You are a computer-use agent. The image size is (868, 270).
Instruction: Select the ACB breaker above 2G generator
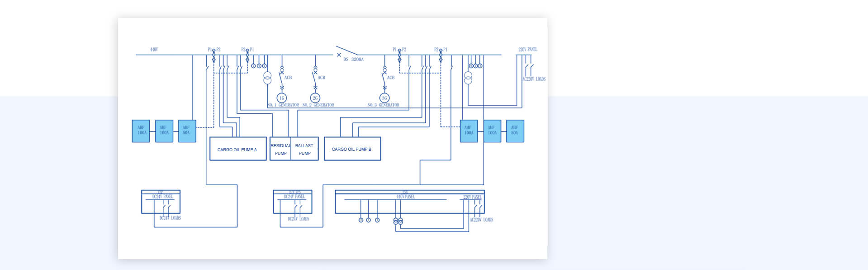pos(315,77)
